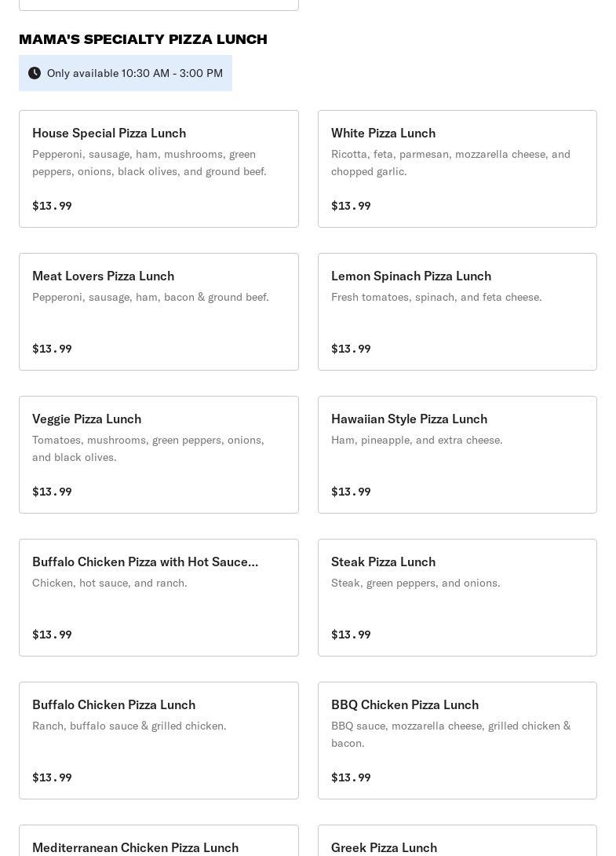This screenshot has width=616, height=856.
Task: Click the Mama's Specialty Pizza Lunch heading
Action: click(x=143, y=39)
